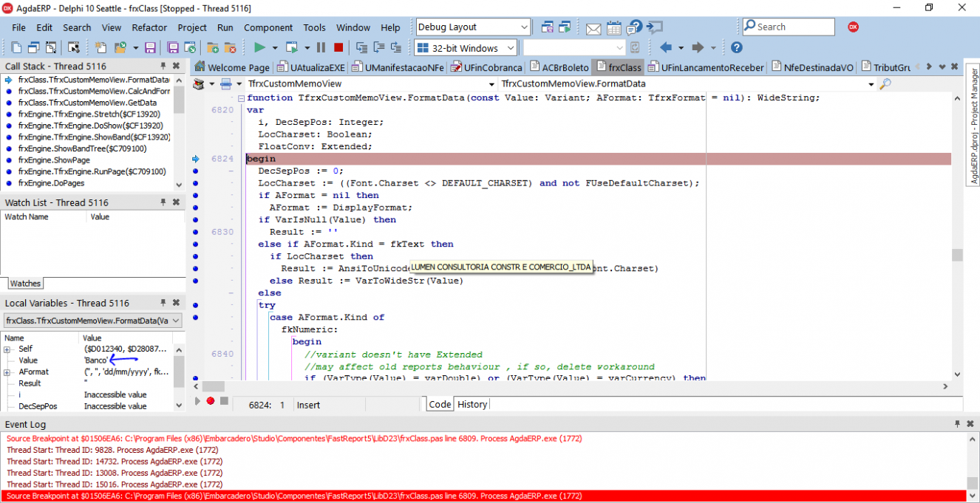980x503 pixels.
Task: Open the Refactor menu
Action: pyautogui.click(x=149, y=27)
